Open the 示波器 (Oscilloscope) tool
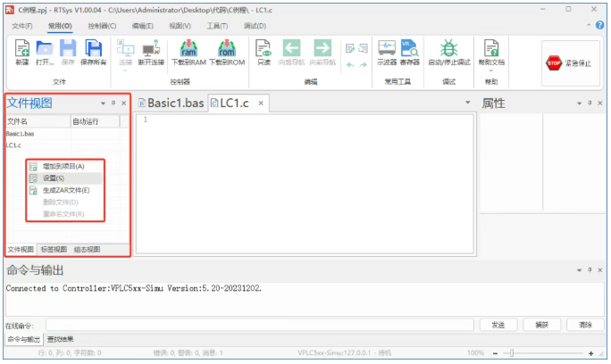 [x=387, y=52]
